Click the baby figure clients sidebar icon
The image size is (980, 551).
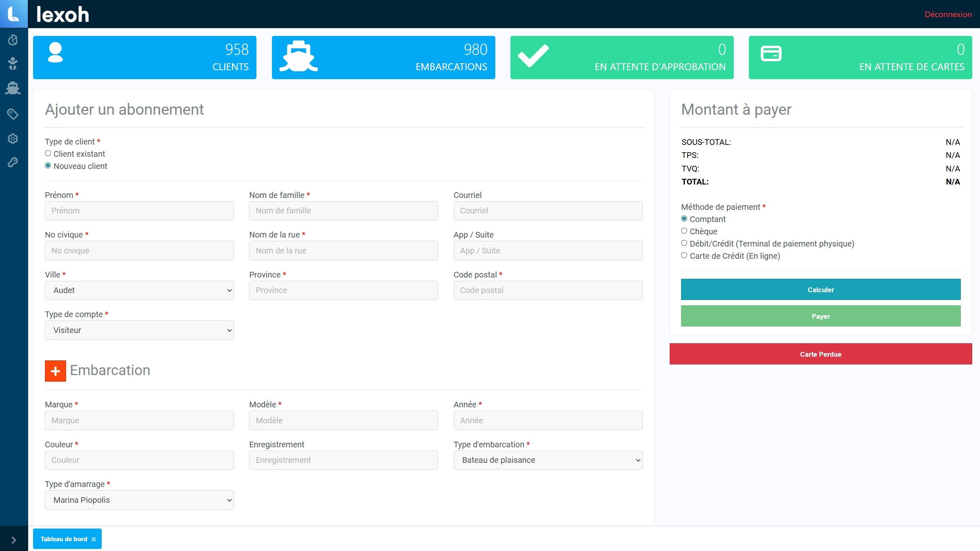[13, 63]
